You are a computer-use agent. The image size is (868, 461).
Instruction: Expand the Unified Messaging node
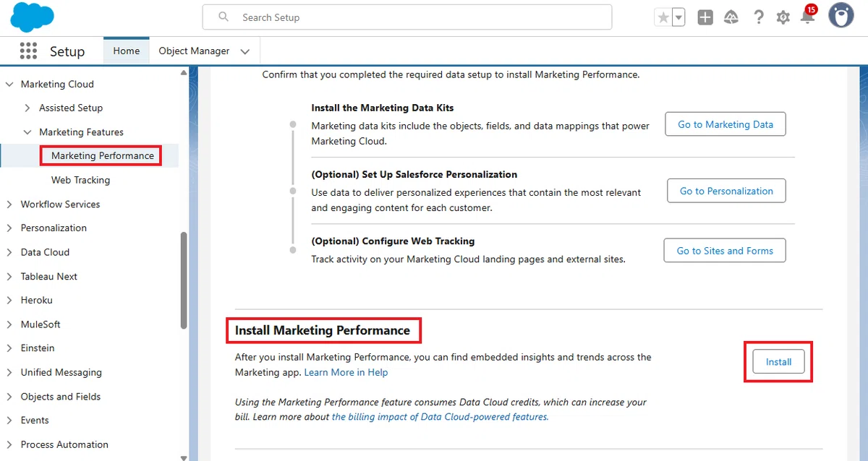[x=9, y=373]
